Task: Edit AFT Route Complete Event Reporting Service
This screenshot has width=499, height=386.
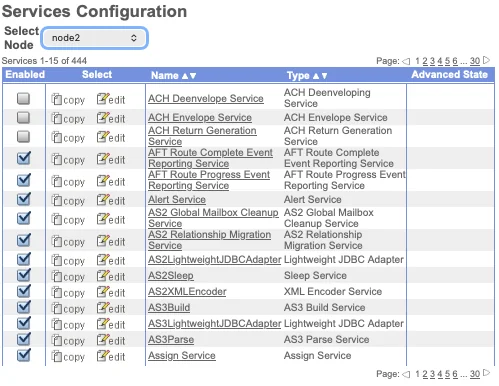Action: (x=111, y=159)
